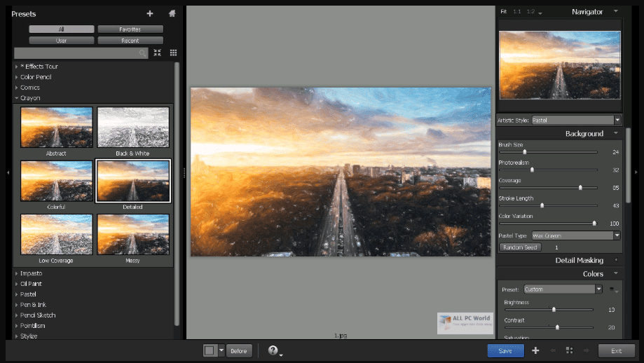The width and height of the screenshot is (644, 363).
Task: Set zoom to 1:2
Action: click(x=530, y=11)
